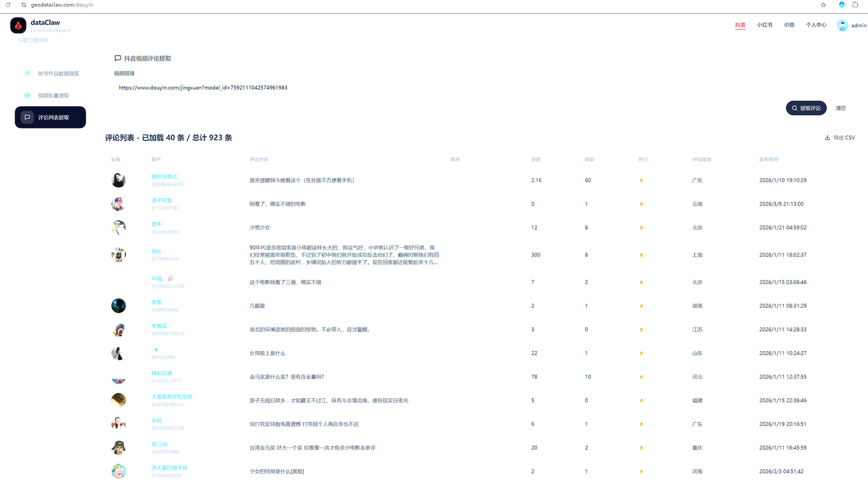Open the 老黄瓜 user link
This screenshot has height=482, width=868.
pyautogui.click(x=159, y=326)
